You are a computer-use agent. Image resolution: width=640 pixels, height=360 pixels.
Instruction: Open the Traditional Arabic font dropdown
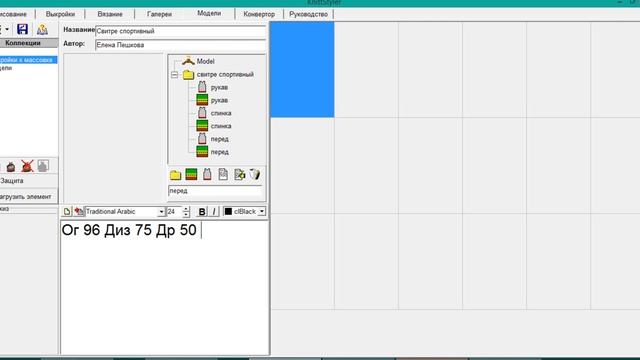coord(161,212)
